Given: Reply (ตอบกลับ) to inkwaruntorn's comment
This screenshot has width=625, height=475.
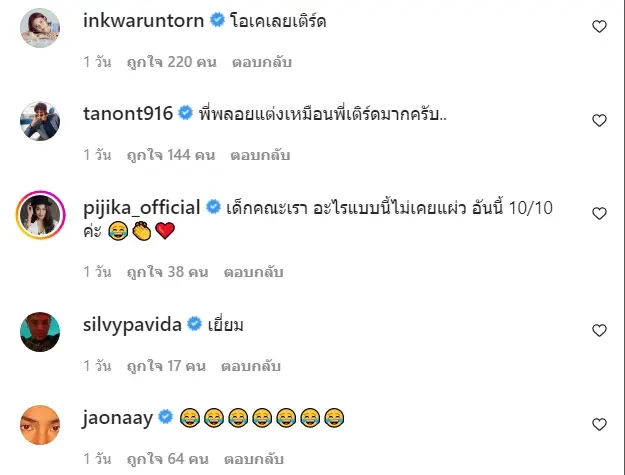Looking at the screenshot, I should (262, 62).
